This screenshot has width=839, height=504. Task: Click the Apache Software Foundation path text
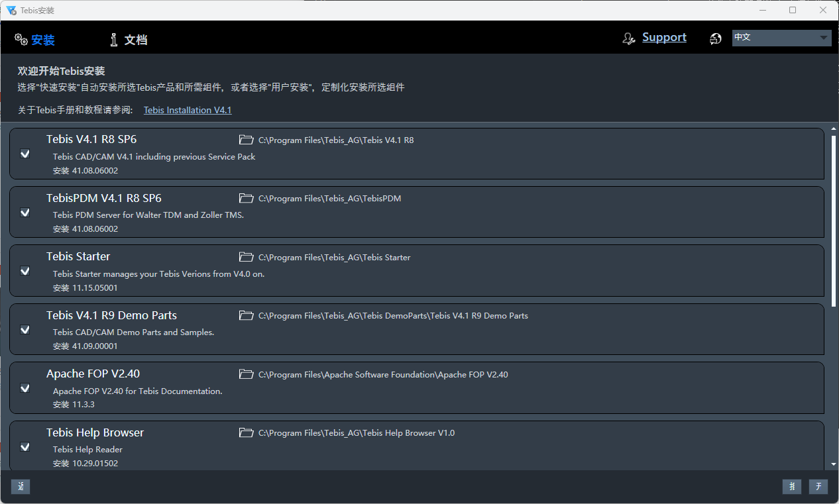(383, 374)
